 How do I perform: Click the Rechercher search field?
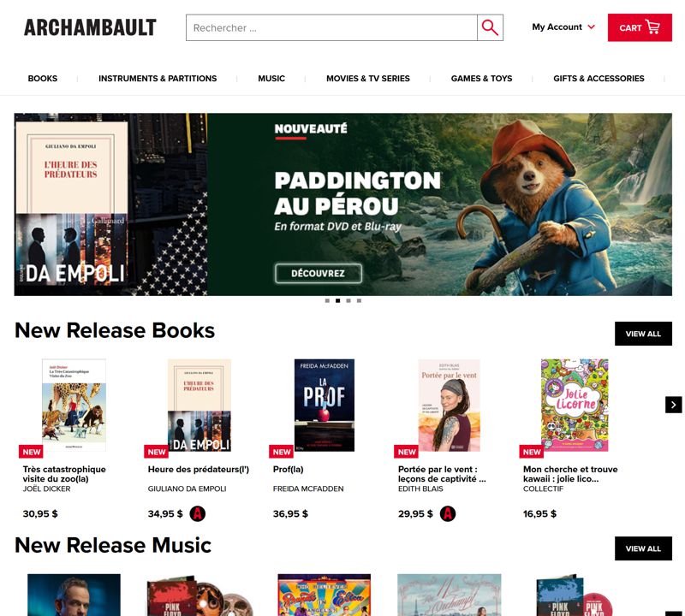click(x=331, y=27)
